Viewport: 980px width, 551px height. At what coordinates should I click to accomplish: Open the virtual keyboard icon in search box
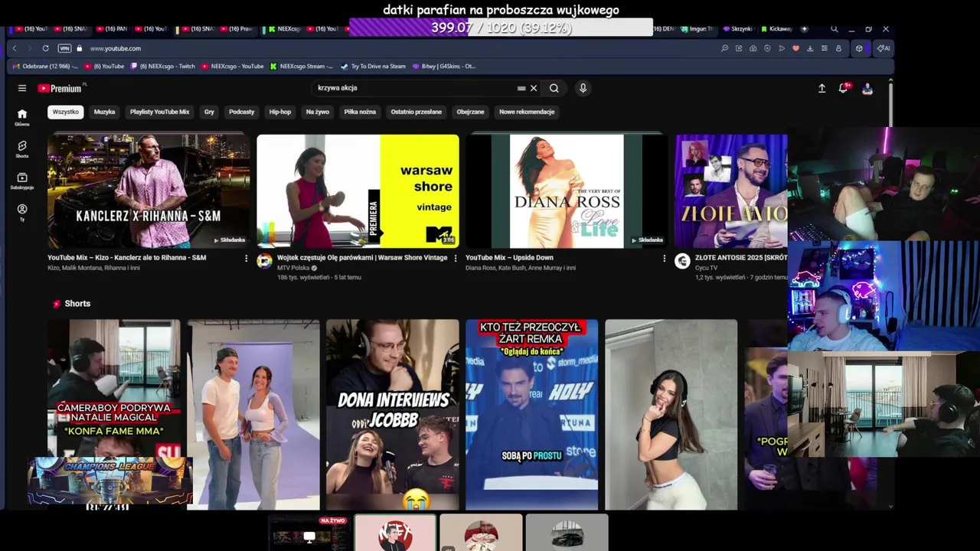tap(521, 88)
